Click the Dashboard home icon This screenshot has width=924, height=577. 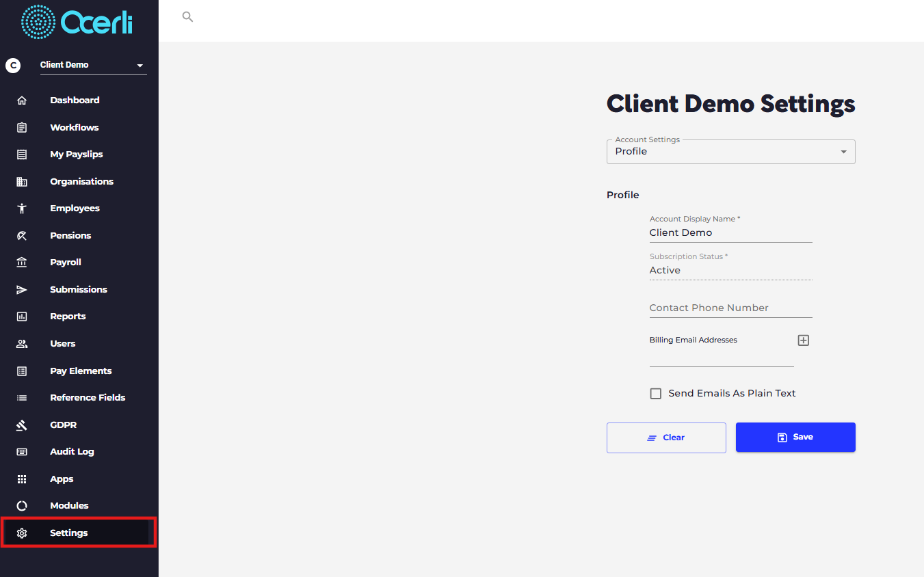click(22, 100)
